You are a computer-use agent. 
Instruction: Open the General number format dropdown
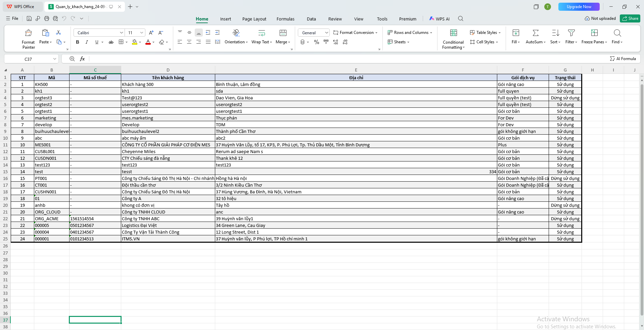[326, 33]
